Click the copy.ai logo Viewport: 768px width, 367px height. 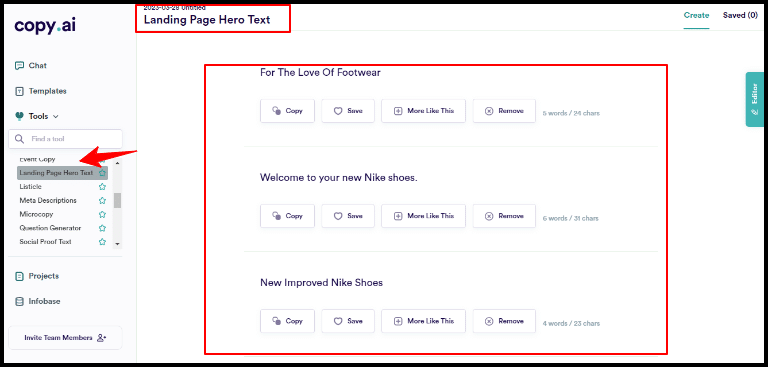coord(45,26)
